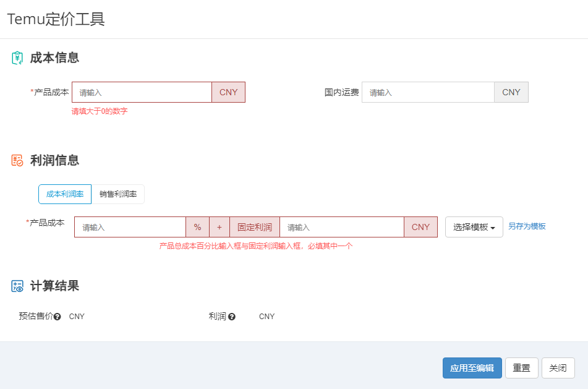Click the 关闭 button
Viewport: 588px width, 389px height.
[x=558, y=368]
